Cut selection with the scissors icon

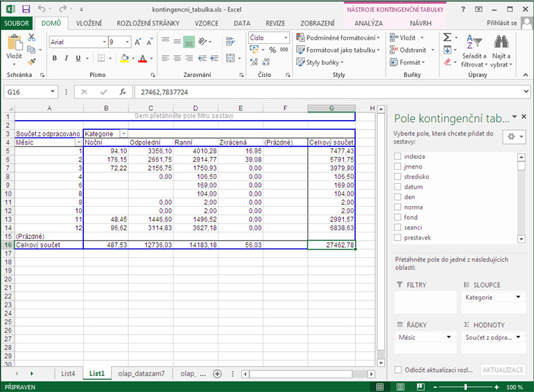(x=31, y=37)
